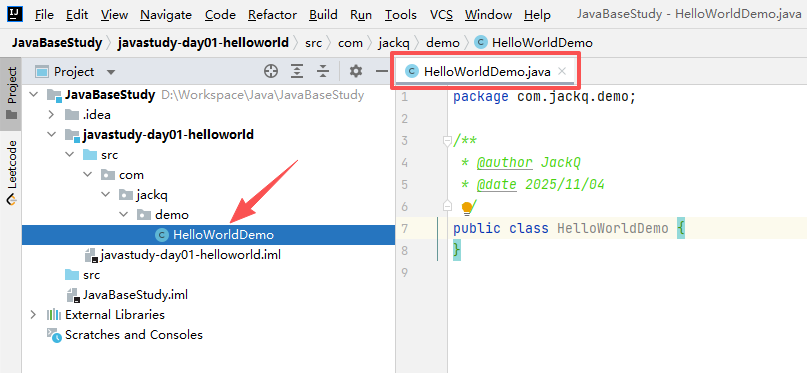Screen dimensions: 807x373
Task: Open the Window menu
Action: 488,15
